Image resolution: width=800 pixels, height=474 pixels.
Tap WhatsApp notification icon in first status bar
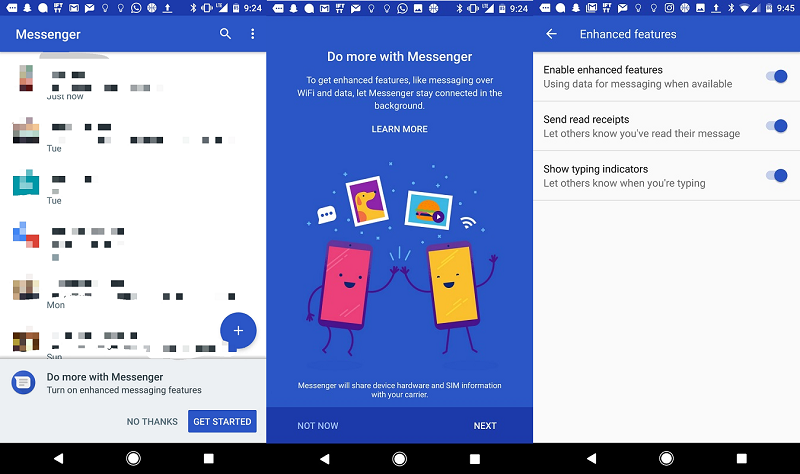click(x=136, y=8)
